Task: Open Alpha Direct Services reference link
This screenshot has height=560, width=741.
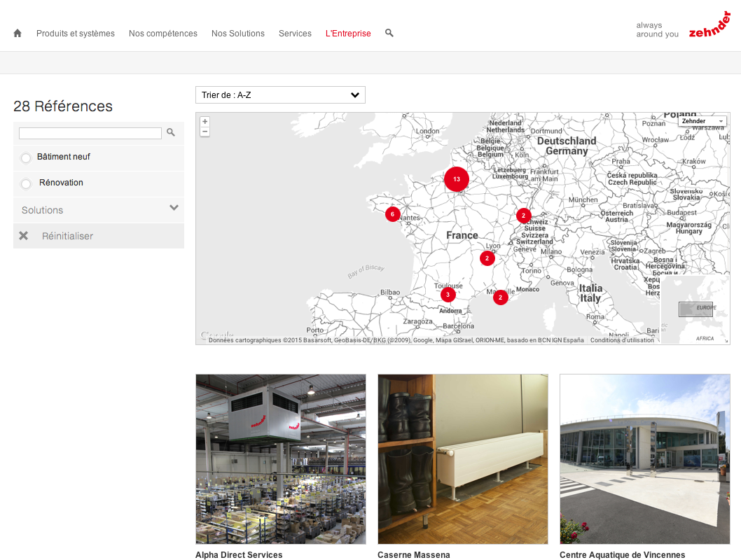Action: [x=239, y=555]
